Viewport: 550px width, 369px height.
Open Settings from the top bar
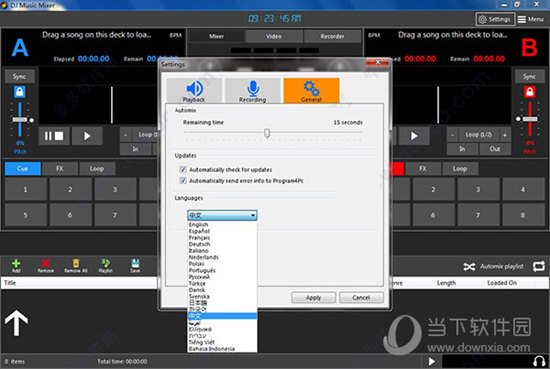pos(495,19)
